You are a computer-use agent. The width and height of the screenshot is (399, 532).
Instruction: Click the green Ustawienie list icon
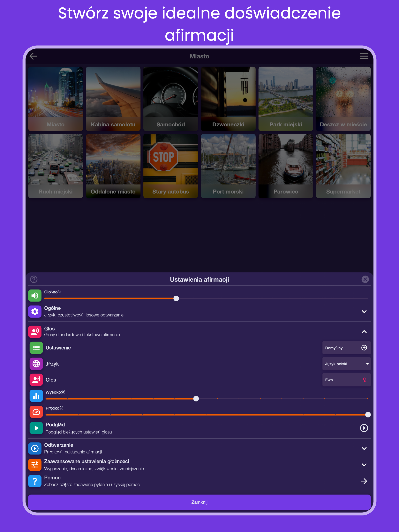tap(36, 348)
